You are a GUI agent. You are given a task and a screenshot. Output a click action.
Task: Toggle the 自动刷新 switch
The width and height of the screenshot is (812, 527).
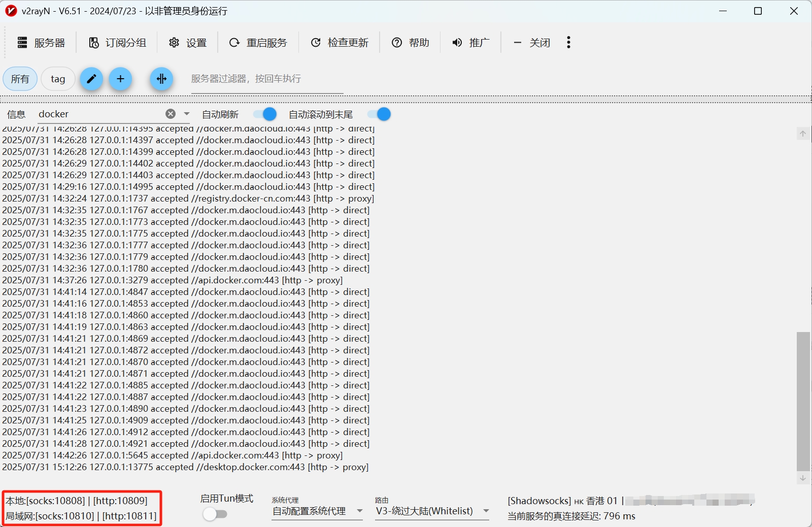pyautogui.click(x=265, y=114)
